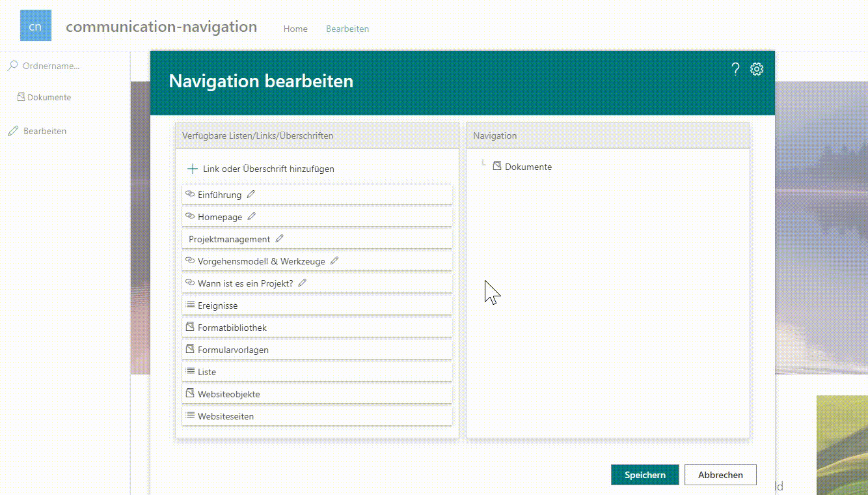Switch to Bearbeiten in the top navigation

point(347,29)
